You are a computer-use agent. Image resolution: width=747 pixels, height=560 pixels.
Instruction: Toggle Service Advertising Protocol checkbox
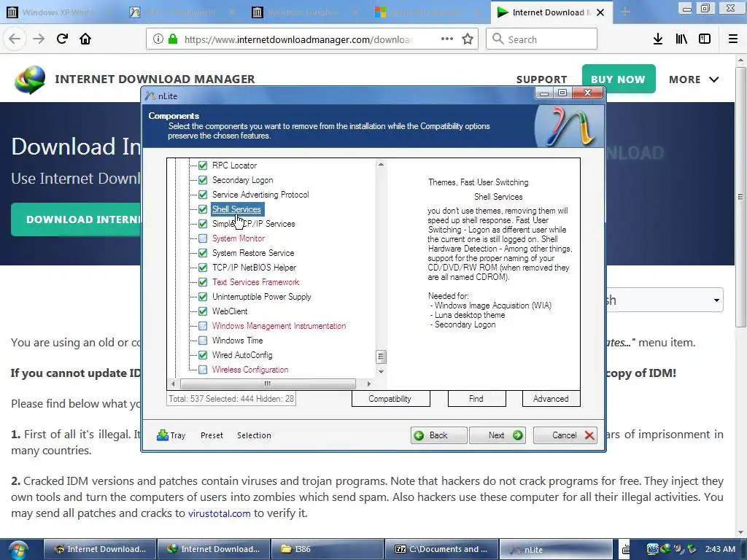203,195
